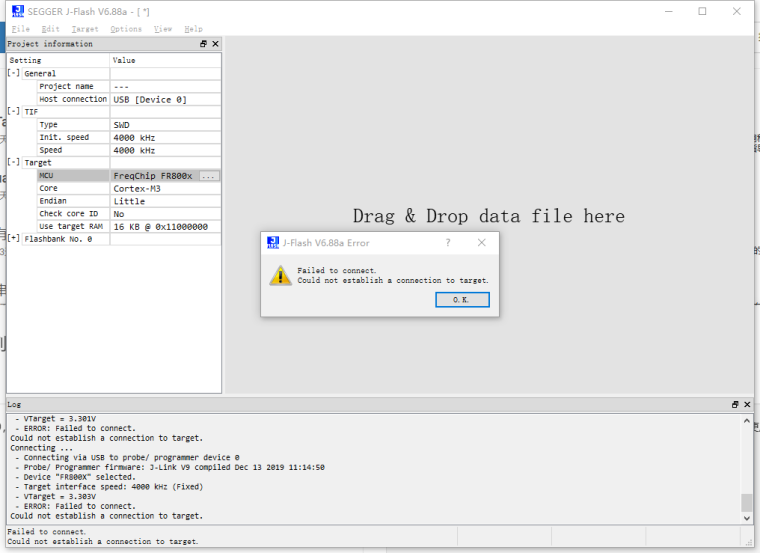Open the File menu
The height and width of the screenshot is (553, 760).
point(21,29)
